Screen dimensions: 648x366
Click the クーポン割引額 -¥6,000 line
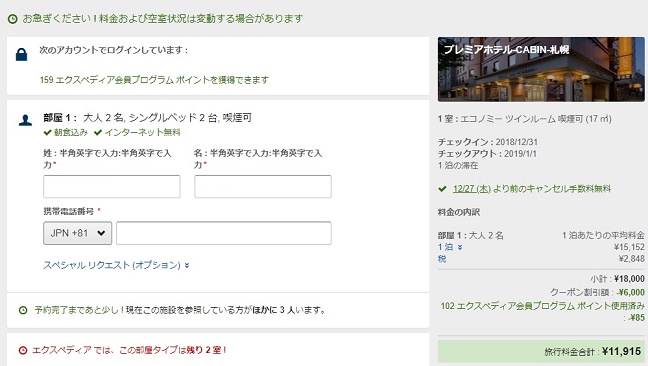pyautogui.click(x=597, y=292)
